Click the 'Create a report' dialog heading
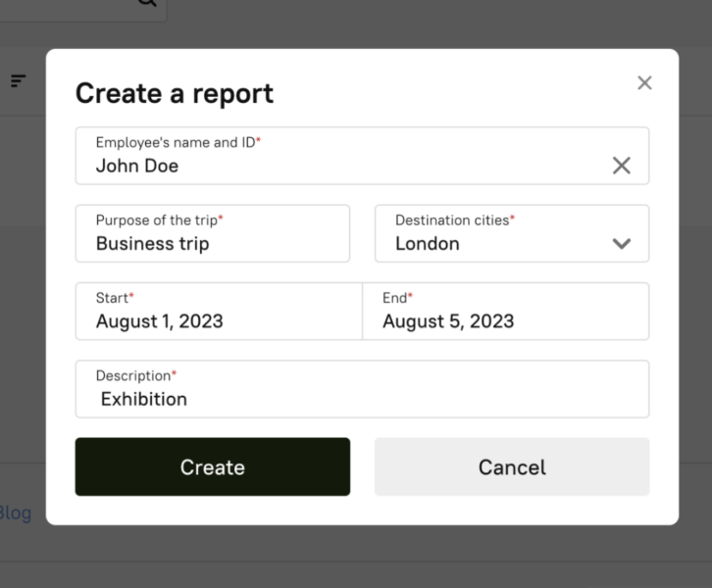712x588 pixels. (175, 93)
